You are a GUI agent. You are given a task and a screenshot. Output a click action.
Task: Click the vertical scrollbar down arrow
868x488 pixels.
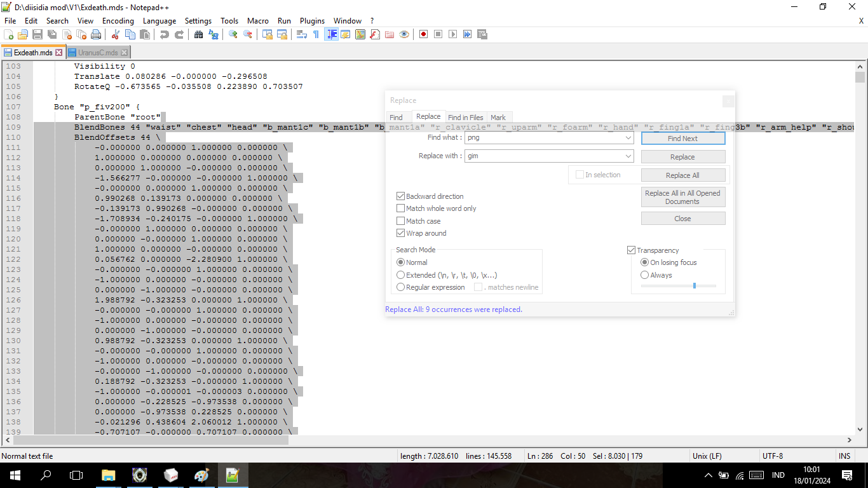[860, 428]
